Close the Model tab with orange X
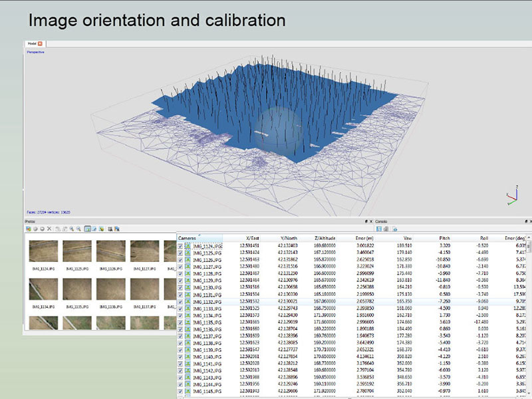This screenshot has width=532, height=399. [x=40, y=43]
